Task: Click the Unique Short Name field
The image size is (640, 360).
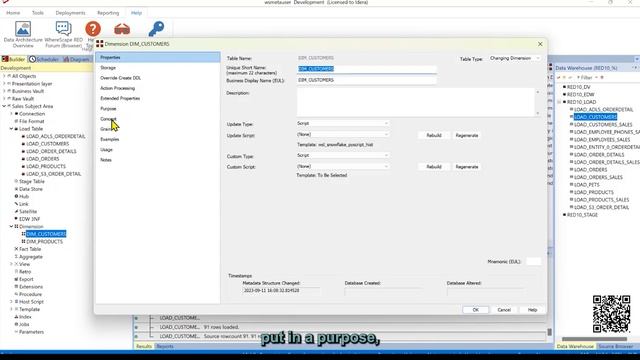Action: pos(367,69)
